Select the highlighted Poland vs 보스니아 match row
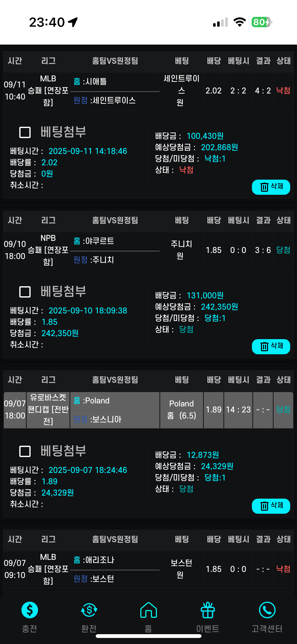Image resolution: width=297 pixels, height=644 pixels. tap(148, 410)
